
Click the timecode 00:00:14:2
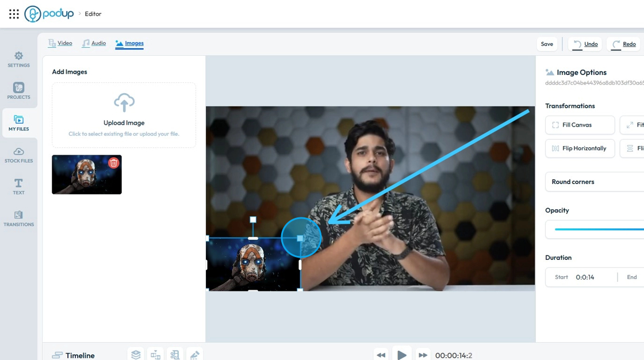click(x=454, y=355)
